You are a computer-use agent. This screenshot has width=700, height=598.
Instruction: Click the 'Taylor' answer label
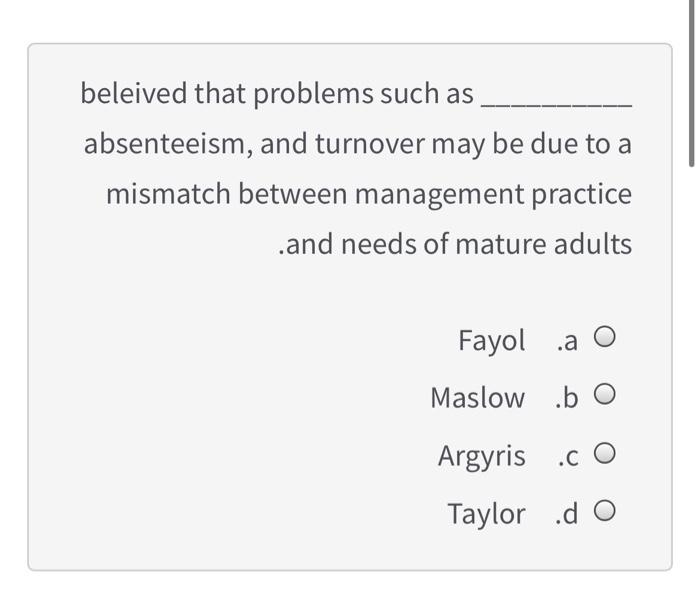pyautogui.click(x=486, y=514)
